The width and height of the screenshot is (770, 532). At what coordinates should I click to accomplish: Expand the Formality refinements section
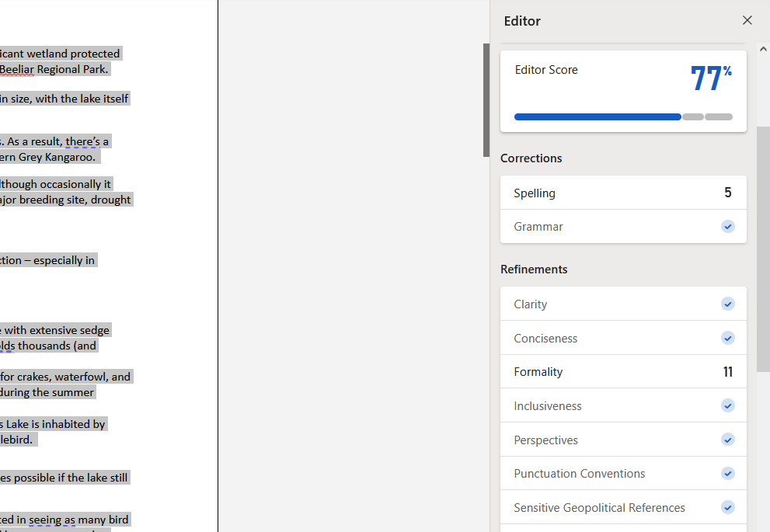coord(622,371)
